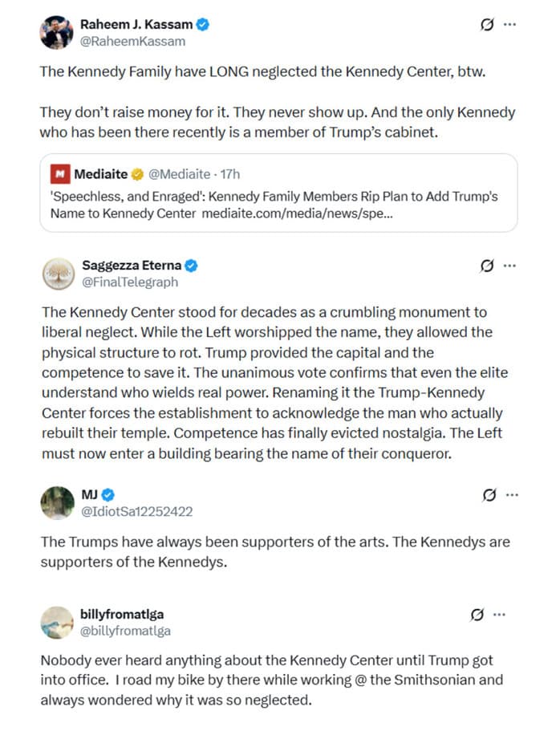This screenshot has height=735, width=560.
Task: Open the three-dot menu on Saggezza Eterna's tweet
Action: coord(511,267)
